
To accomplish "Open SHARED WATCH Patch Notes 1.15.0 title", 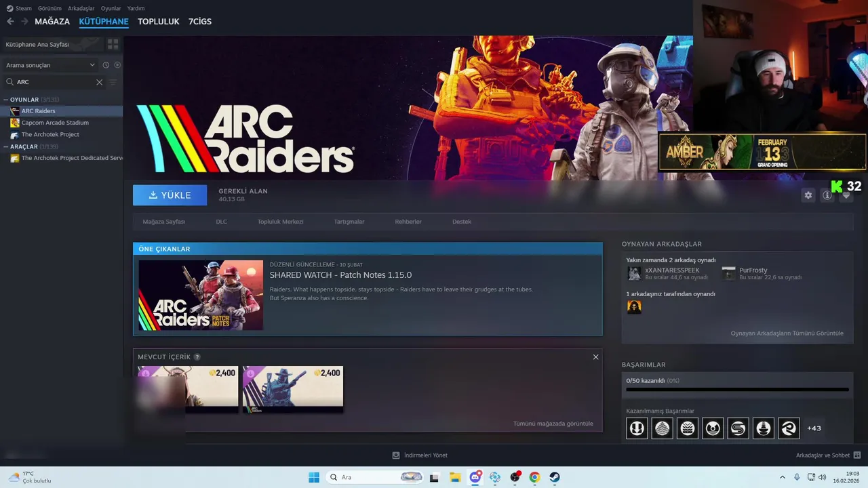I will [x=340, y=275].
